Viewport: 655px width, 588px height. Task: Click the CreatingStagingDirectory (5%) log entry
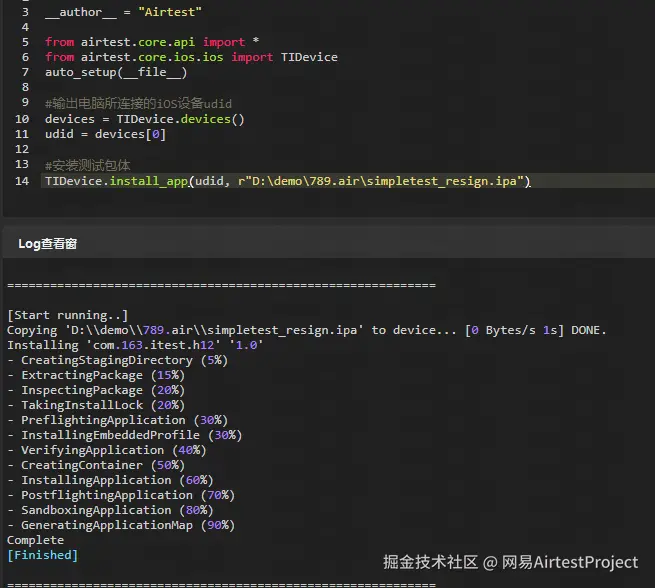118,360
